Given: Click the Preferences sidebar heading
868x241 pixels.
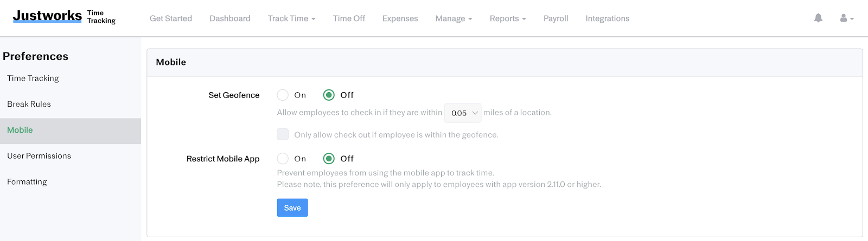Looking at the screenshot, I should (x=35, y=56).
